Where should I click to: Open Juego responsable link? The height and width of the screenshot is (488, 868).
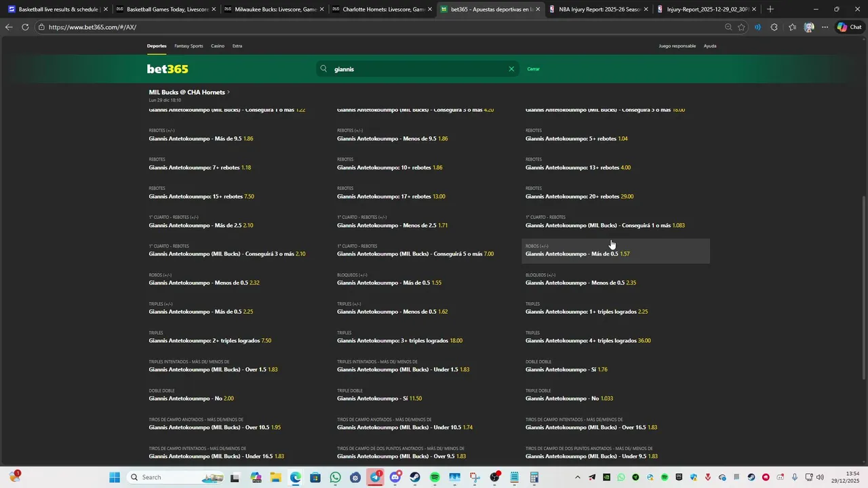pos(677,46)
